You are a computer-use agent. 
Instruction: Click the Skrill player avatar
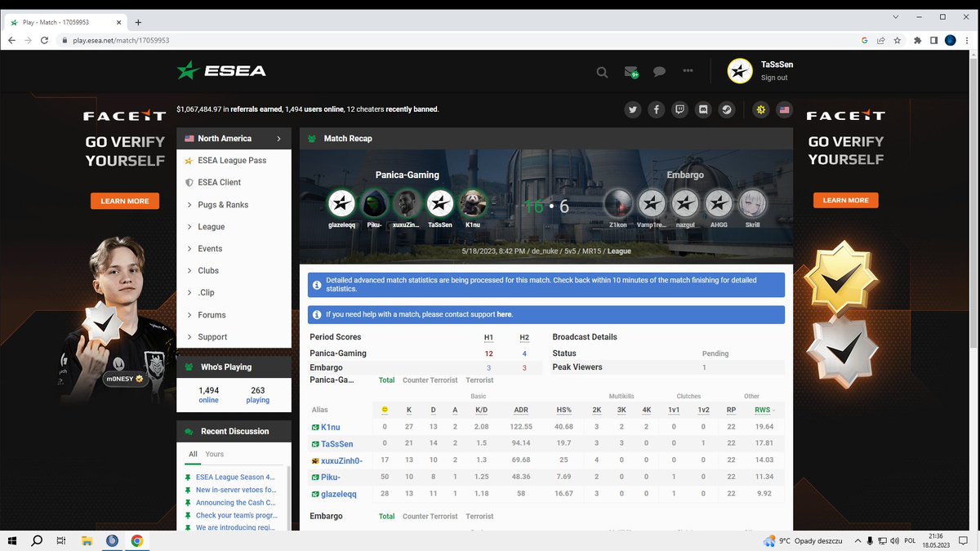tap(752, 203)
